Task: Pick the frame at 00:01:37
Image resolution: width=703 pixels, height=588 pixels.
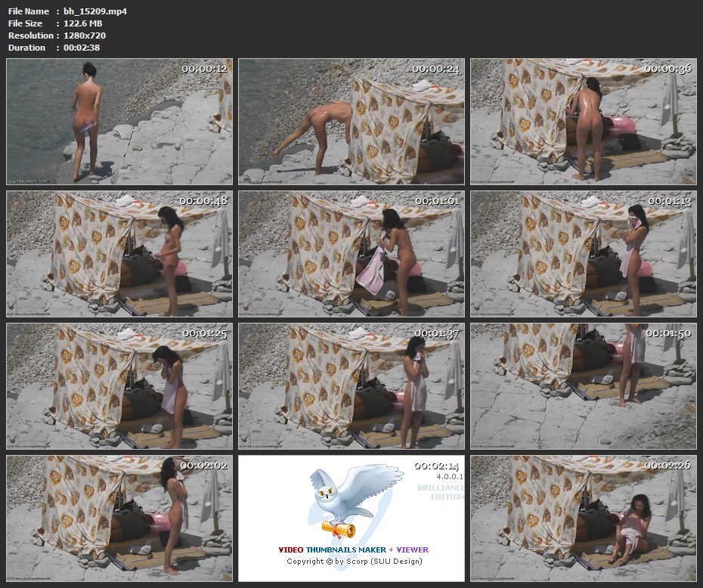Action: coord(351,385)
